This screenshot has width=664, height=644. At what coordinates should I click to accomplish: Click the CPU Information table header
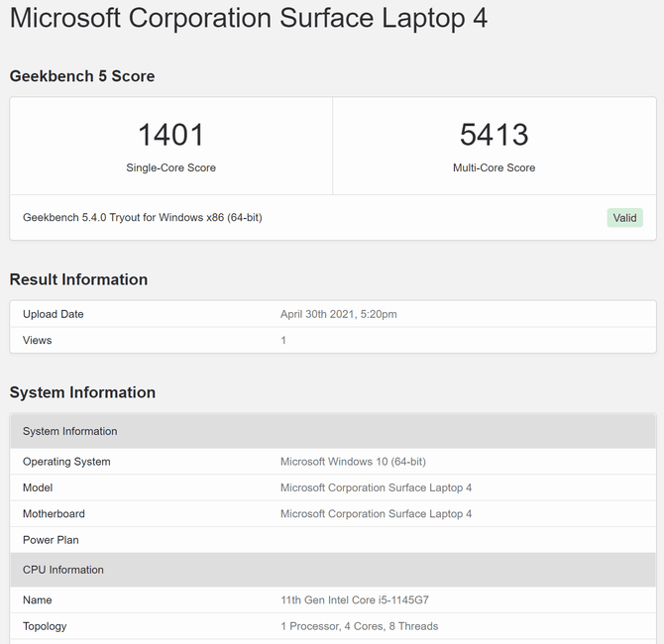point(333,570)
